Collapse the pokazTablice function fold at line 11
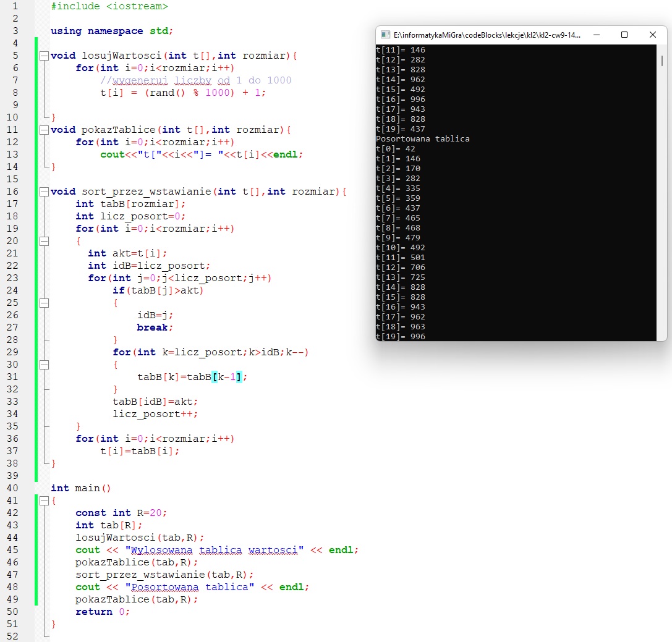This screenshot has width=672, height=642. [44, 130]
